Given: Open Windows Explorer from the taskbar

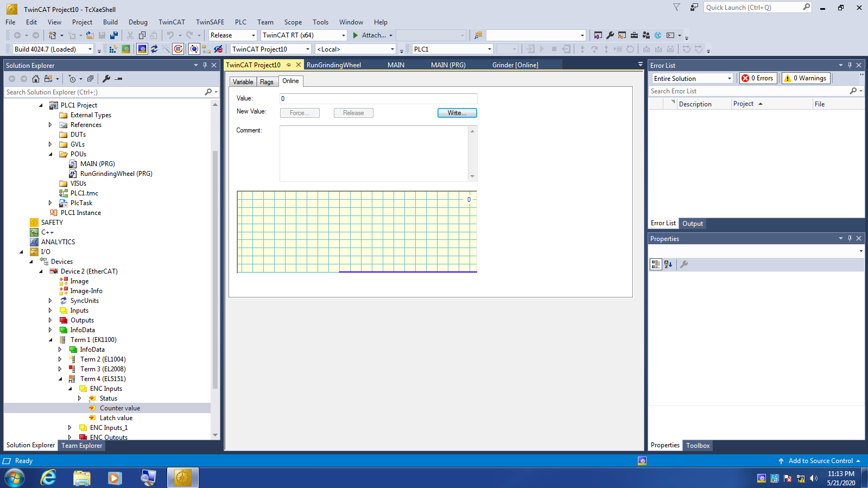Looking at the screenshot, I should 82,478.
